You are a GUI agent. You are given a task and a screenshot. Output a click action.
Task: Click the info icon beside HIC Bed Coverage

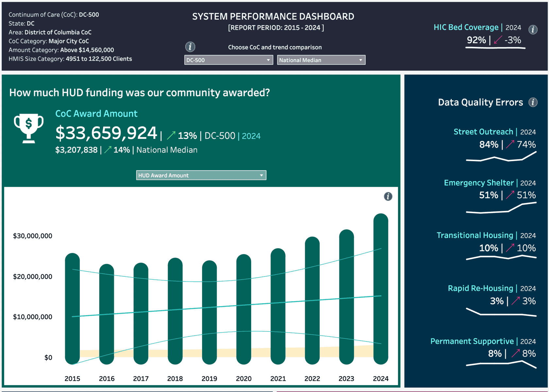(x=533, y=30)
